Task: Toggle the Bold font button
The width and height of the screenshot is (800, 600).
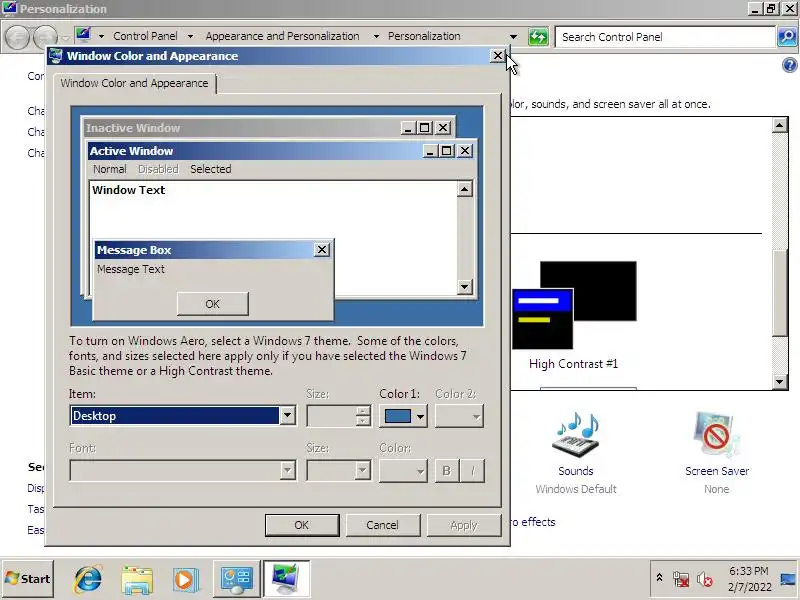Action: (446, 470)
